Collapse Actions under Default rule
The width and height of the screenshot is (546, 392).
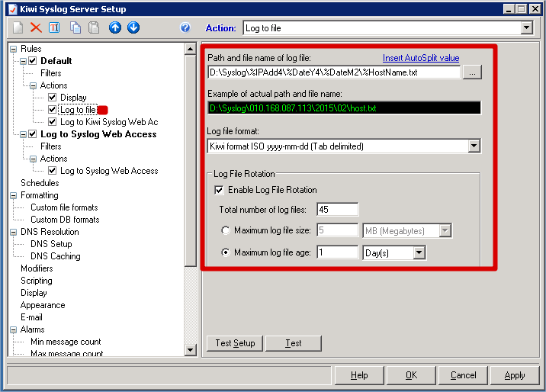pos(33,85)
